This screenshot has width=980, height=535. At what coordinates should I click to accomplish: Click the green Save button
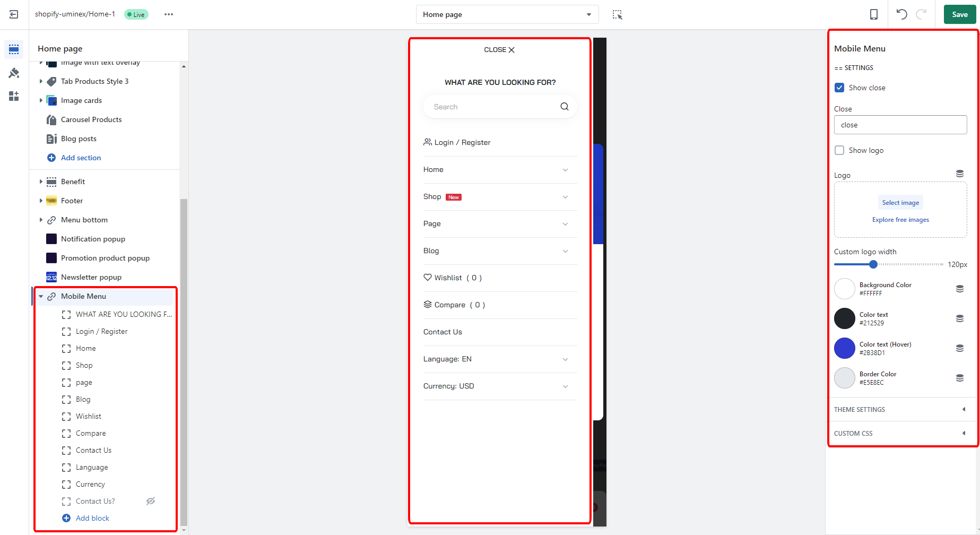(x=959, y=14)
